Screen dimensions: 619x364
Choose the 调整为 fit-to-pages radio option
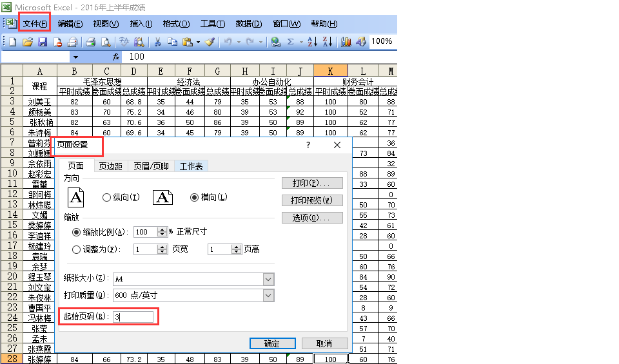77,249
